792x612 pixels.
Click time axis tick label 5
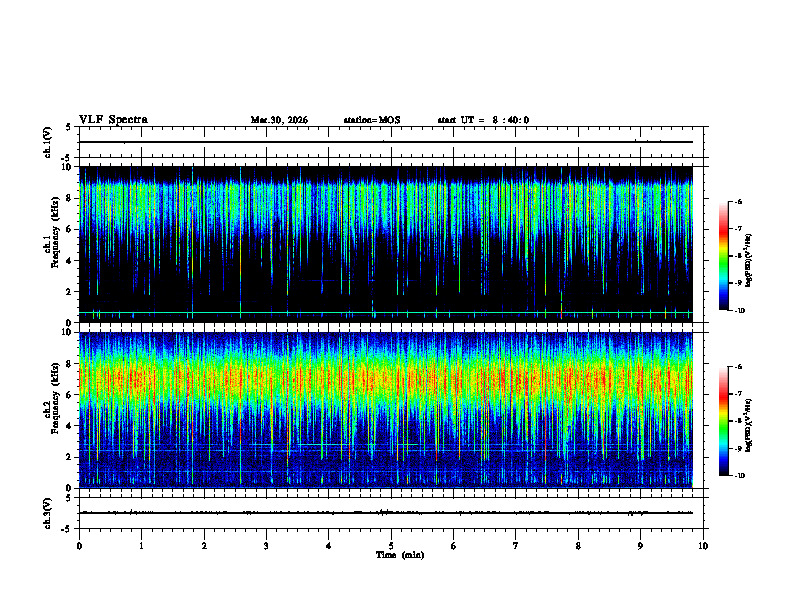391,546
